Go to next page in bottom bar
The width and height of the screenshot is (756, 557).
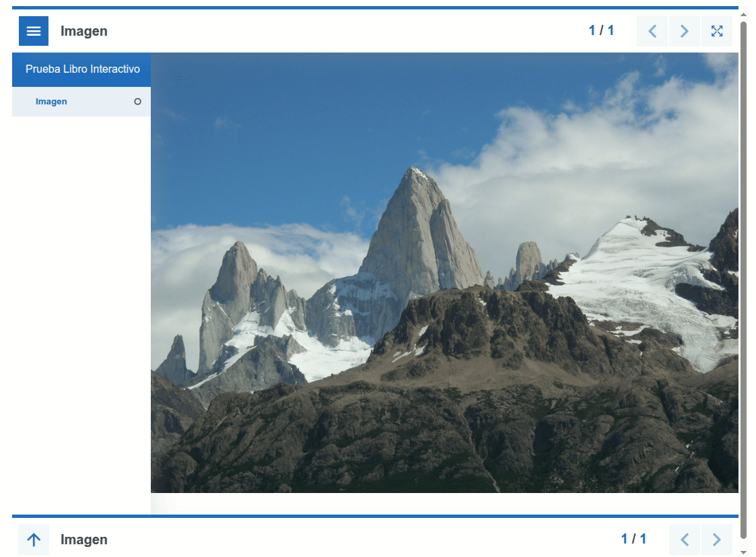coord(717,539)
